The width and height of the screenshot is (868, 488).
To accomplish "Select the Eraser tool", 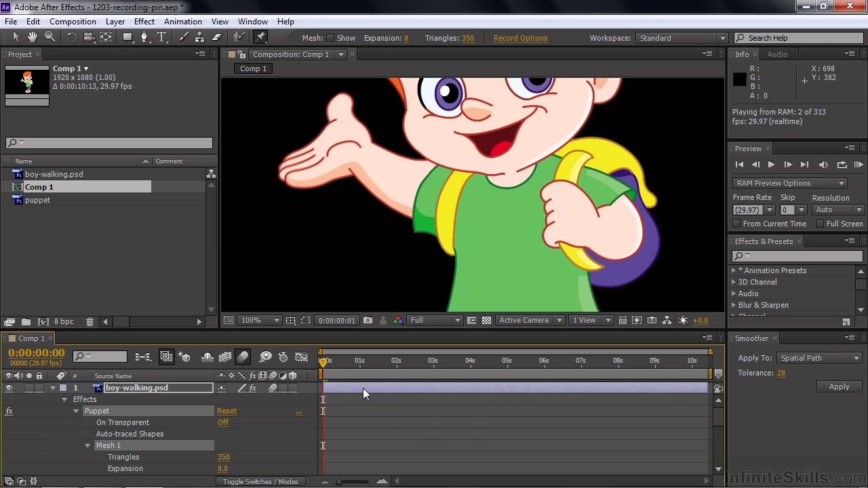I will (x=217, y=37).
